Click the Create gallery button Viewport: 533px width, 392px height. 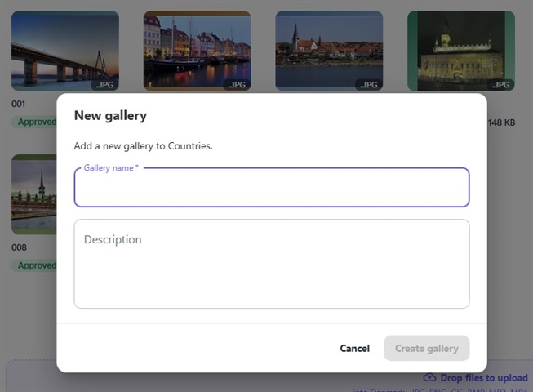click(x=427, y=349)
